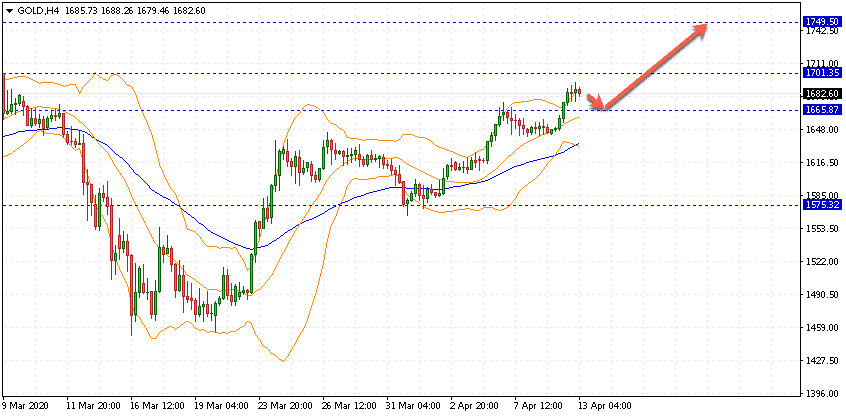846x417 pixels.
Task: Select the 1701.35 price level label
Action: (821, 73)
